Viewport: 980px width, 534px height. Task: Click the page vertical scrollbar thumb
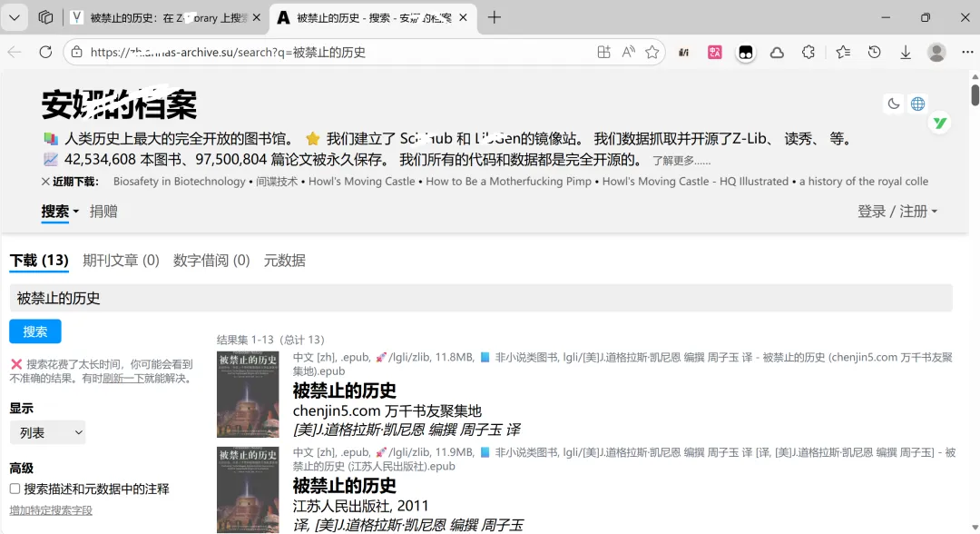pos(975,94)
